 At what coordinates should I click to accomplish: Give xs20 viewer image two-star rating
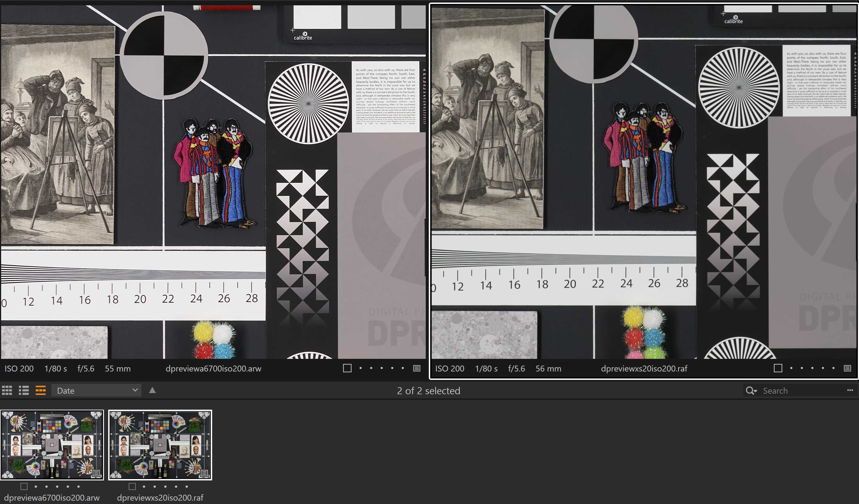pyautogui.click(x=802, y=368)
